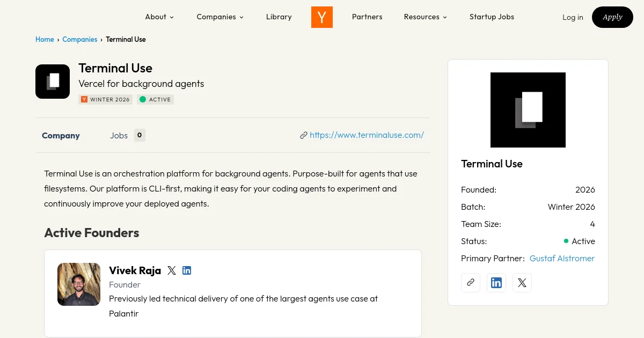Open the https://www.terminaluse.com/ link
Screen dimensions: 644x338
(x=367, y=135)
